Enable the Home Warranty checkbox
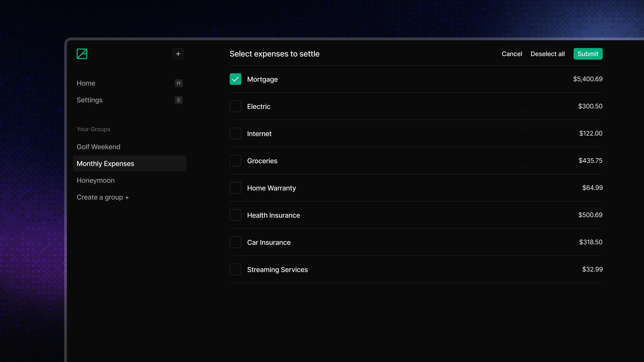The image size is (644, 362). (235, 188)
